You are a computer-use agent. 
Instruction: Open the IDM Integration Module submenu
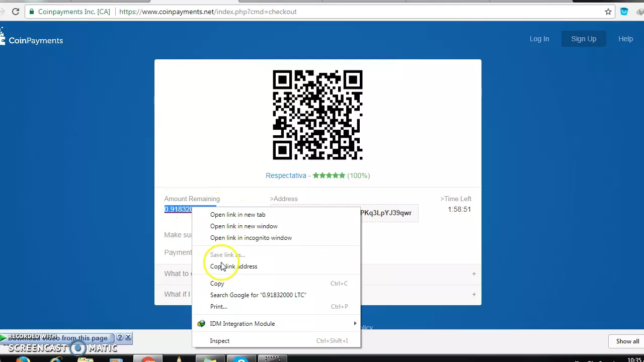pyautogui.click(x=276, y=324)
